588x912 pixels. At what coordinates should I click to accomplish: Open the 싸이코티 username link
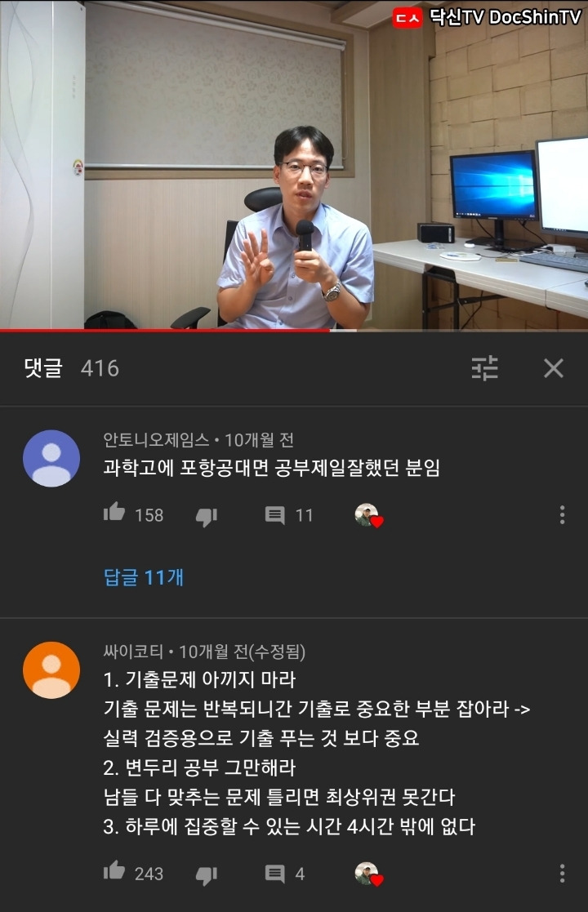click(133, 652)
